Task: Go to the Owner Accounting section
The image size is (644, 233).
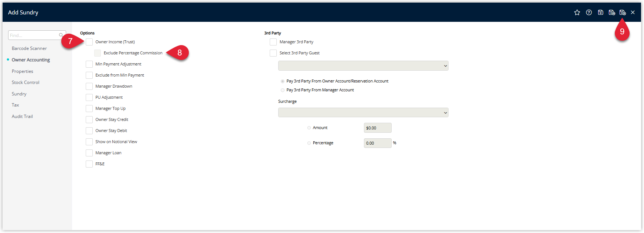Action: click(x=31, y=60)
